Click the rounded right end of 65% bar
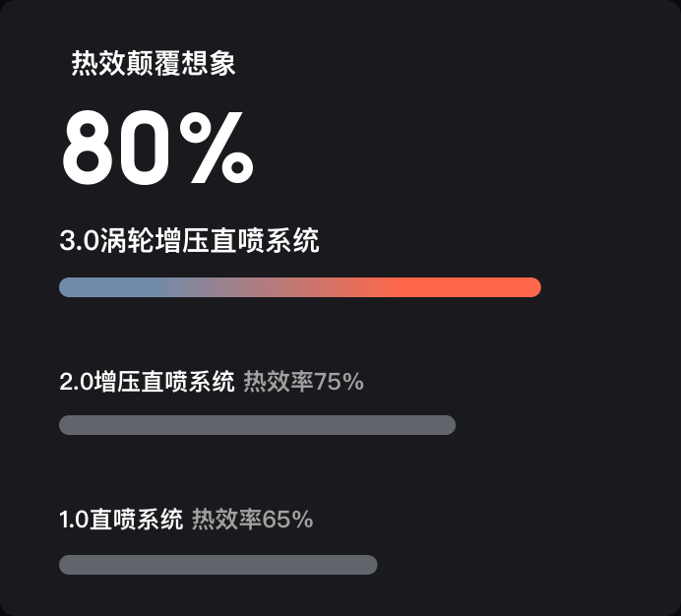The width and height of the screenshot is (681, 616). [x=370, y=564]
